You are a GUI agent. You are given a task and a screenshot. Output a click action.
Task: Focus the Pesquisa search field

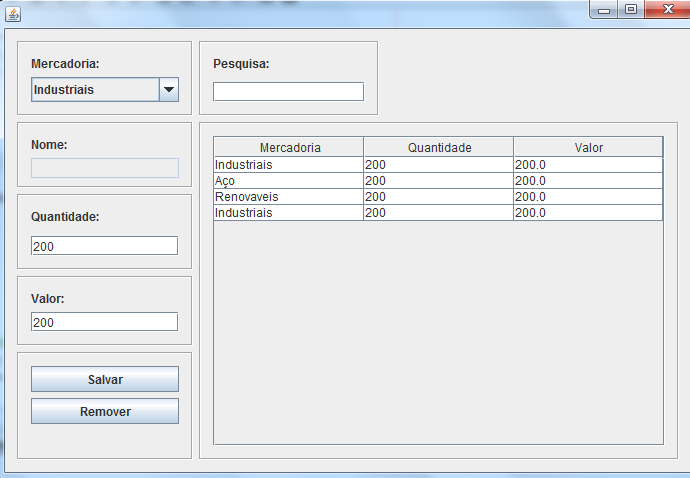tap(288, 92)
